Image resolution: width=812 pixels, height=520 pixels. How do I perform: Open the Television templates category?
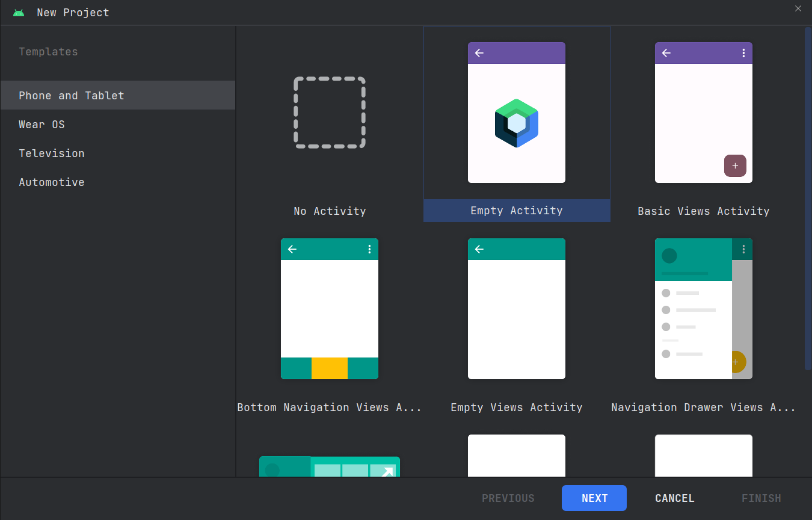pos(118,153)
